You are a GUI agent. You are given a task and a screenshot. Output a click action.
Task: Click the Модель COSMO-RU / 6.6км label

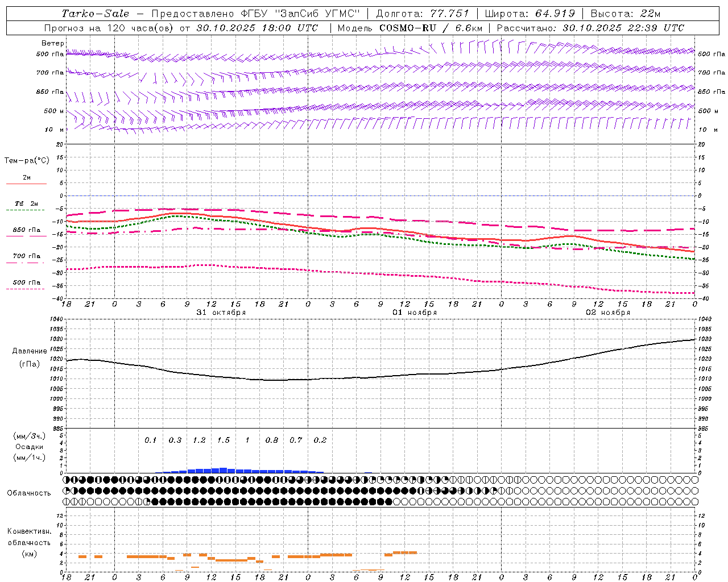(409, 28)
